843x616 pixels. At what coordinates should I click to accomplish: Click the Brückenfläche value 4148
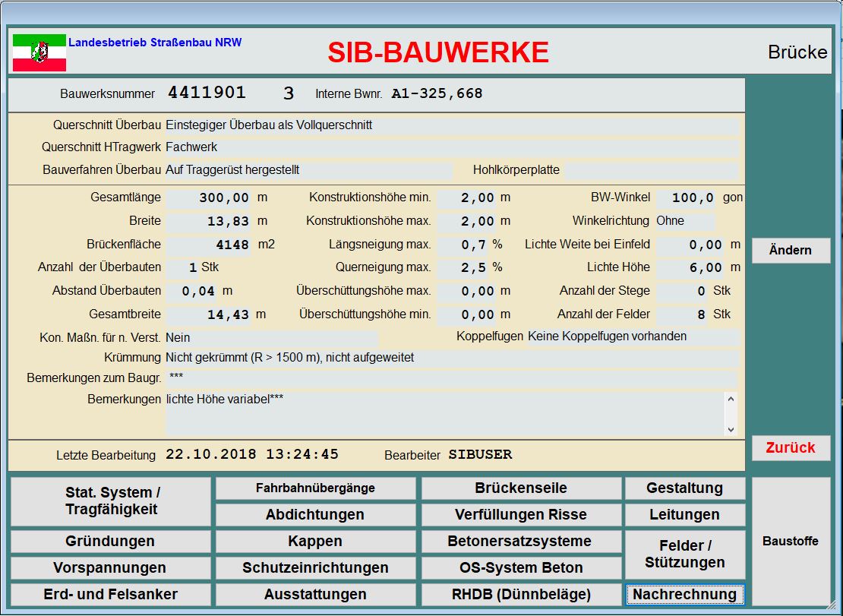coord(208,245)
